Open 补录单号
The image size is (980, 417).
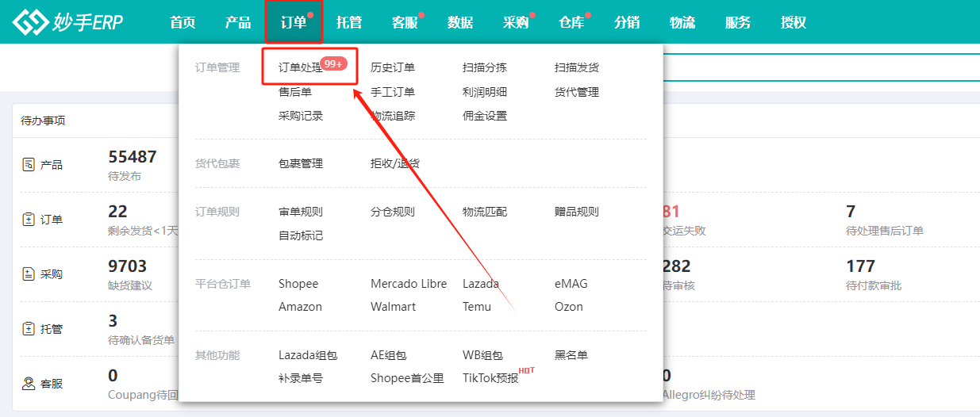pyautogui.click(x=301, y=378)
